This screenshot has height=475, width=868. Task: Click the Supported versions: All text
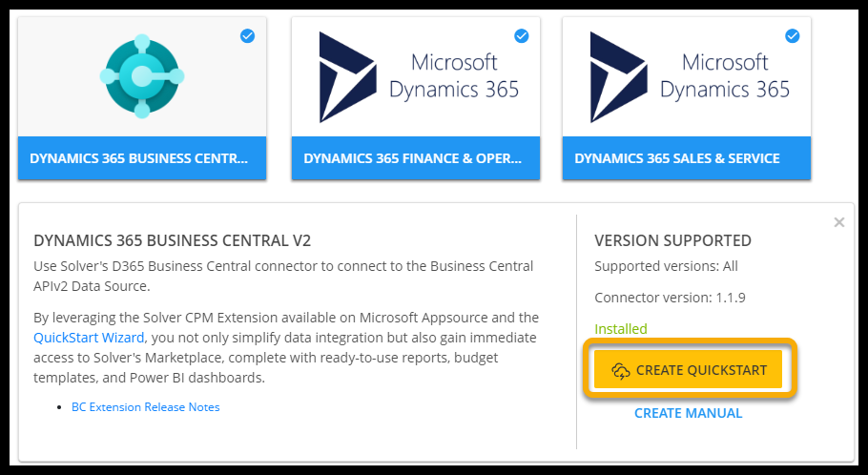(x=666, y=266)
